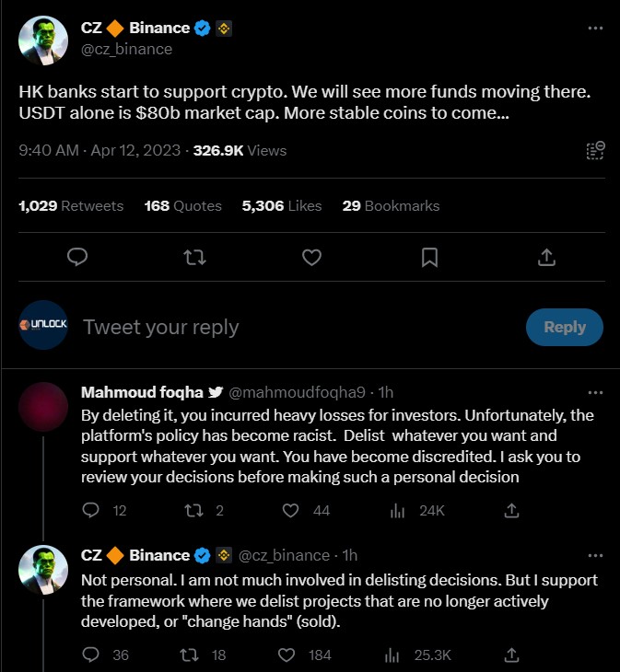View the 168 Quotes list
The image size is (620, 672).
(183, 205)
